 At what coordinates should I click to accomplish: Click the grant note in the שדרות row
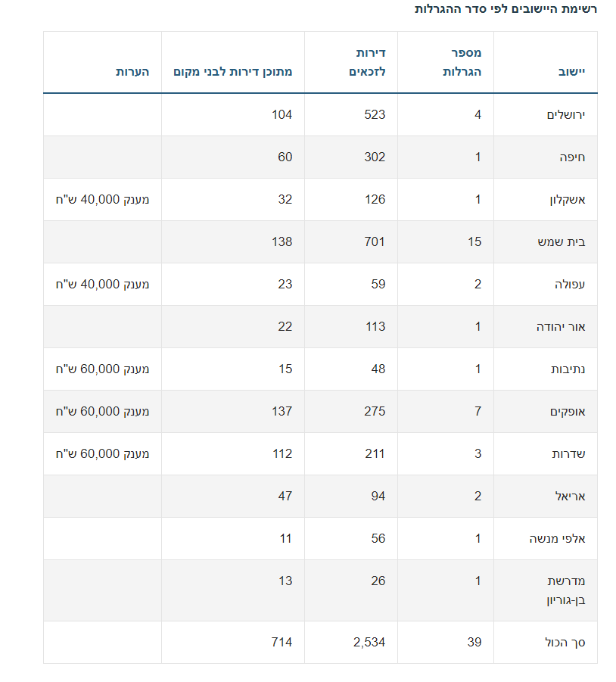(102, 454)
